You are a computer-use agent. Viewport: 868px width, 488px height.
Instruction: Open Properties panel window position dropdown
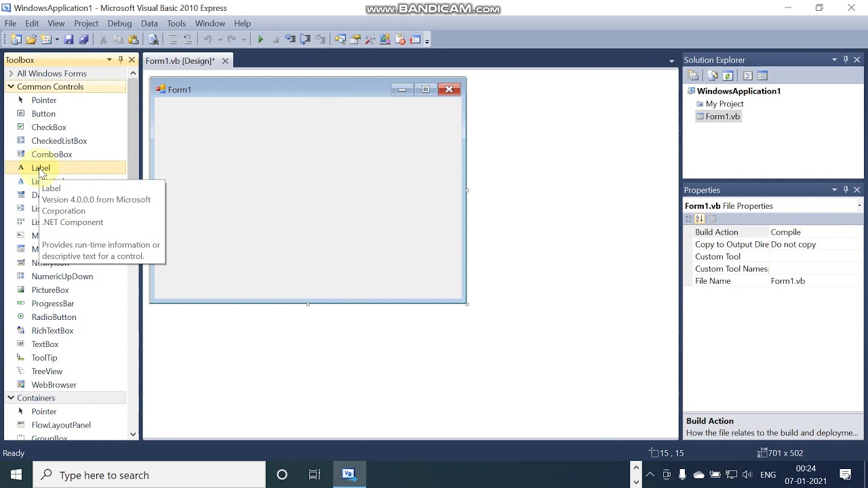point(834,190)
